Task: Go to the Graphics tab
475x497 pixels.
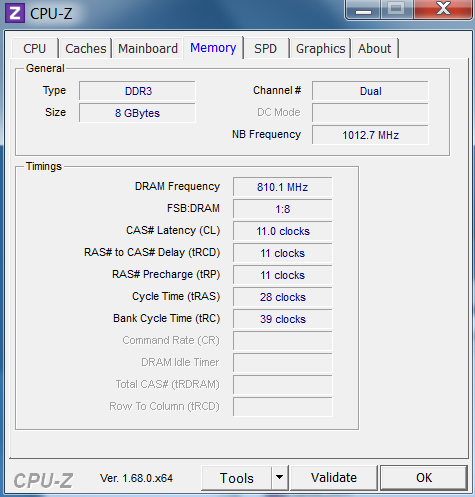Action: (320, 49)
